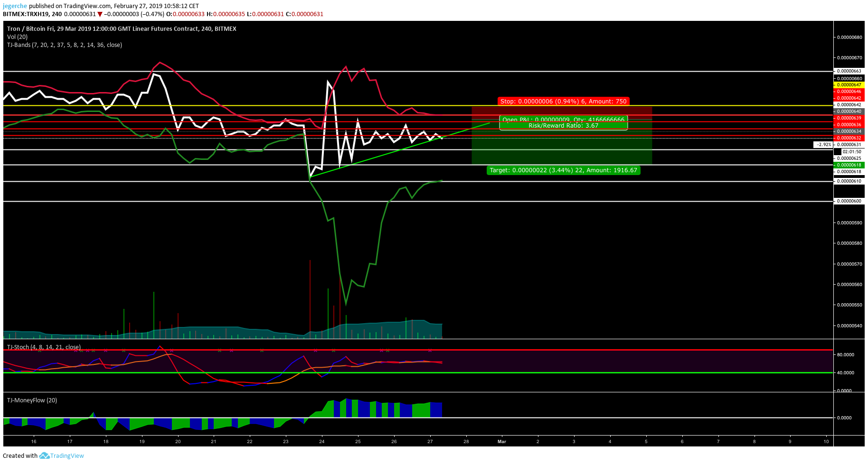Select the Vol (20) indicator label
This screenshot has height=464, width=868.
[x=18, y=37]
